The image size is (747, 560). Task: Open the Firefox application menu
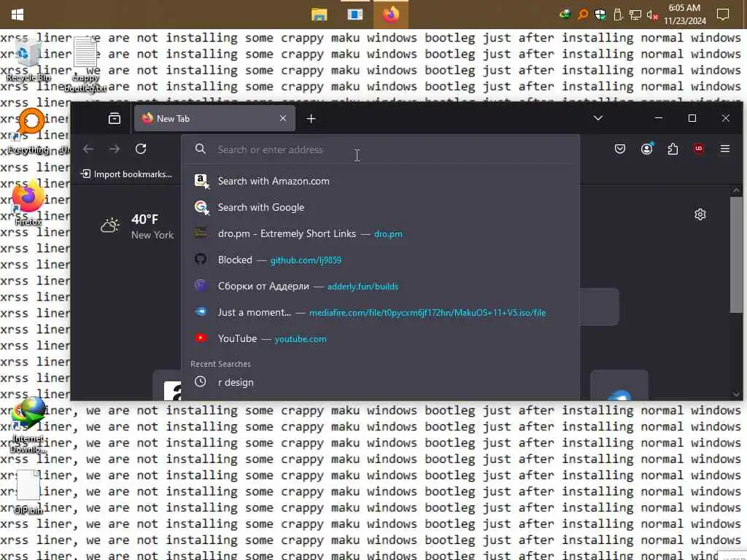click(725, 149)
